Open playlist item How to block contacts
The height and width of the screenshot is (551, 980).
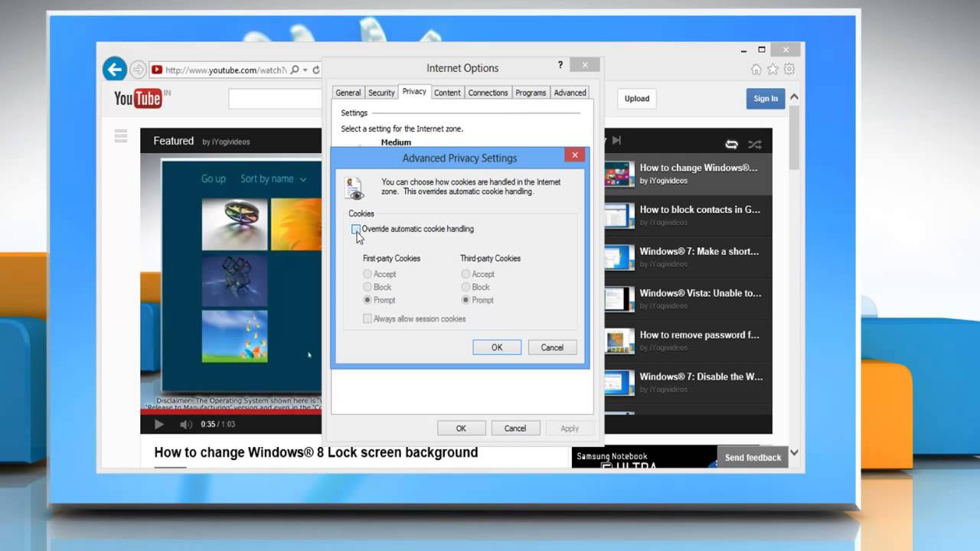(688, 216)
